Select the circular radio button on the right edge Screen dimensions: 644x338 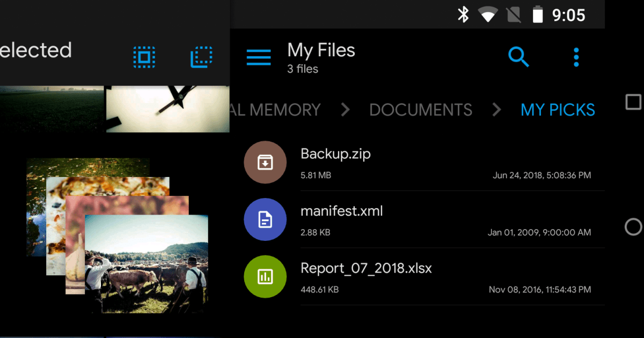[633, 227]
